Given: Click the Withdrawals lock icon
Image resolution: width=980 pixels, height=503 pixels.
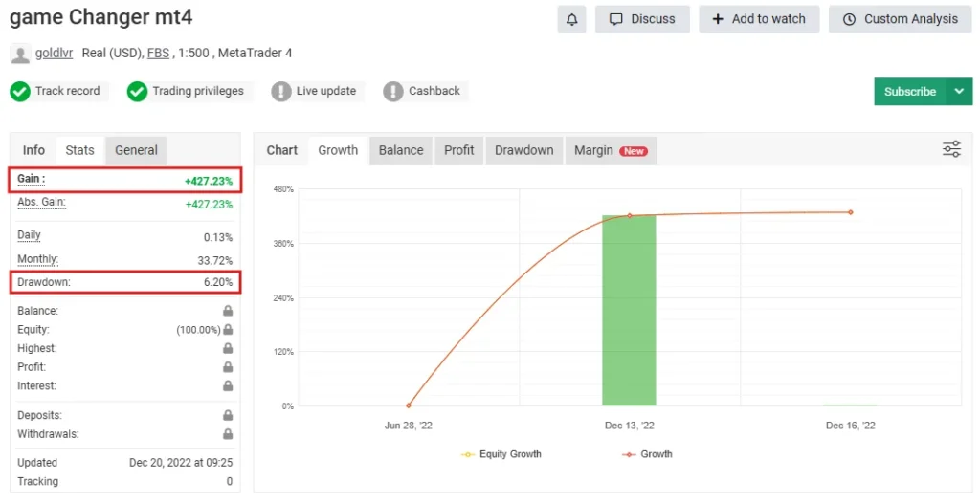Looking at the screenshot, I should point(228,433).
